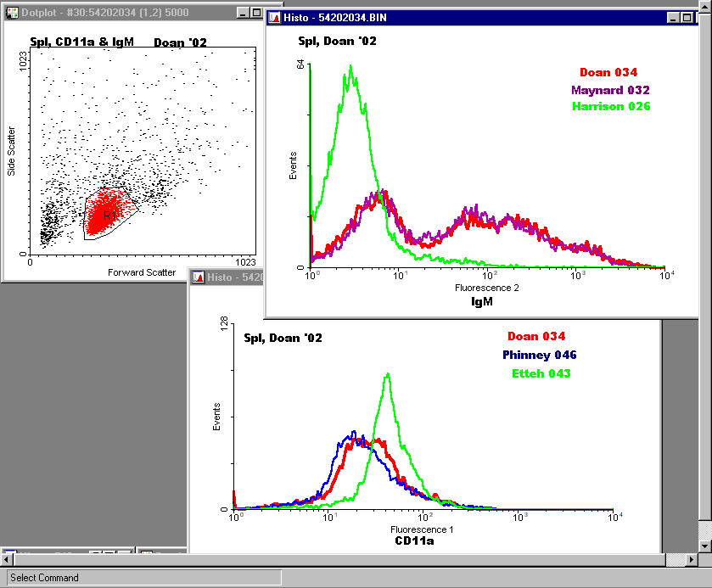Select the Maynard 032 legend label

pos(610,90)
